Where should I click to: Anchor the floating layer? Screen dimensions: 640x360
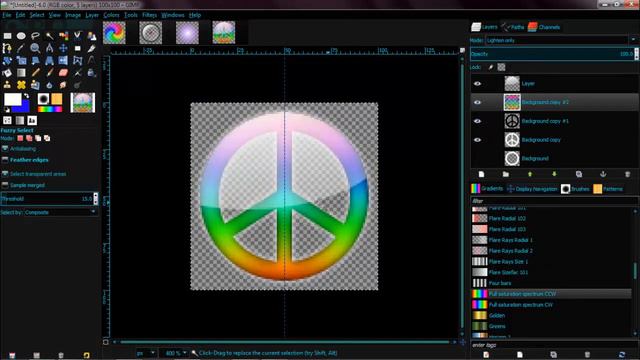pos(603,174)
